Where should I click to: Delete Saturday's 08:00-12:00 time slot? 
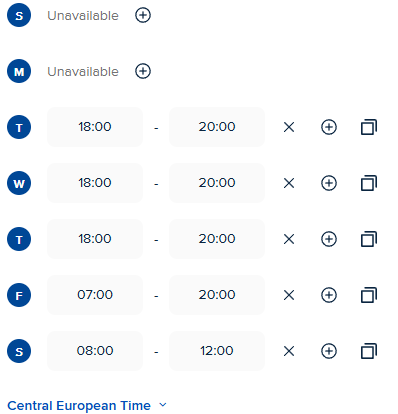click(289, 351)
